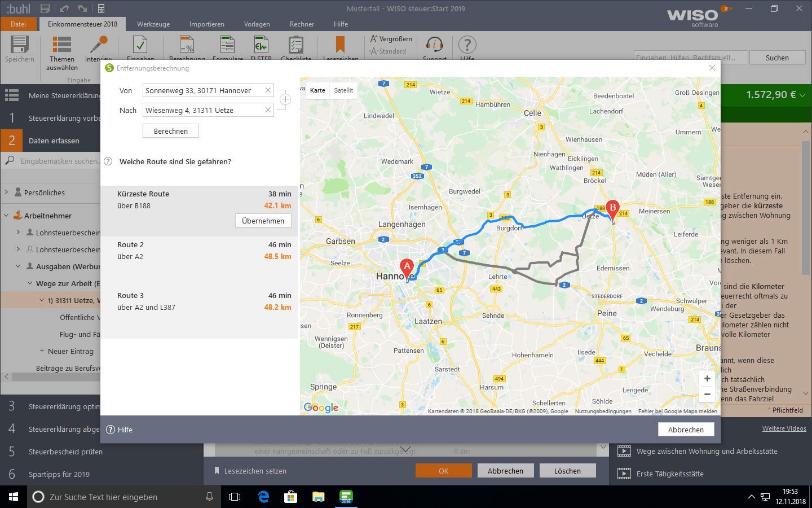Open Support headset icon in ribbon

[x=434, y=44]
